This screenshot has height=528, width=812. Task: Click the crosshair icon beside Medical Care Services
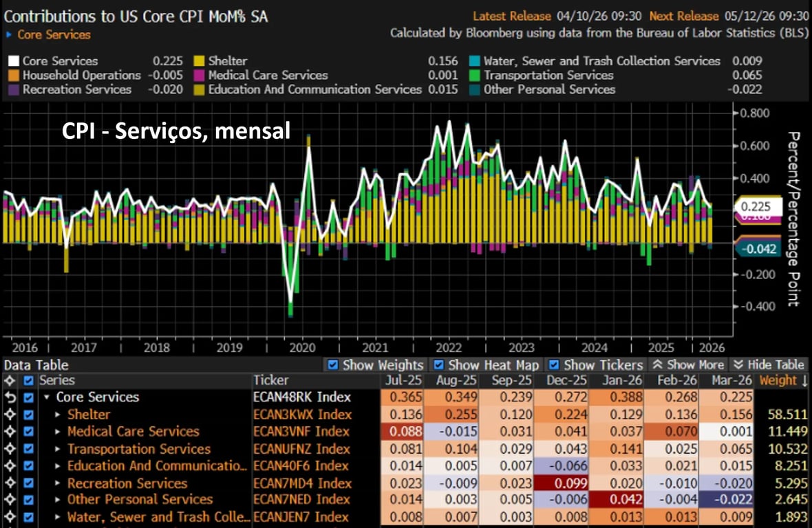pos(9,432)
